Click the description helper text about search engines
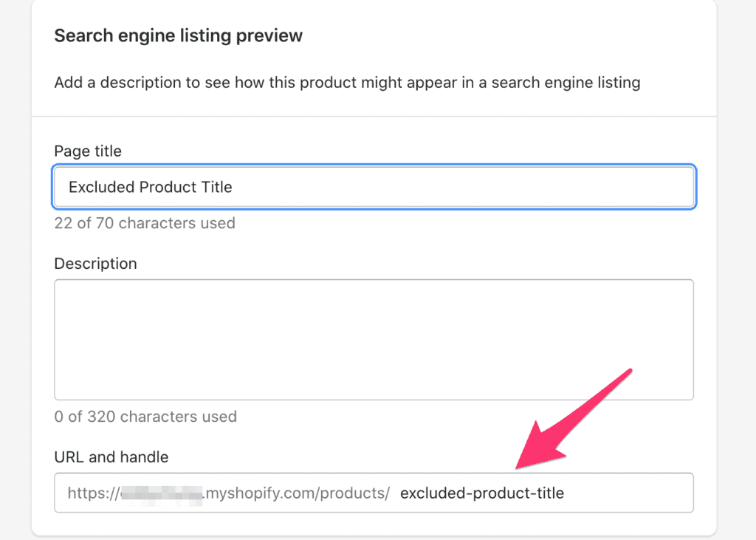Image resolution: width=756 pixels, height=540 pixels. [x=347, y=82]
